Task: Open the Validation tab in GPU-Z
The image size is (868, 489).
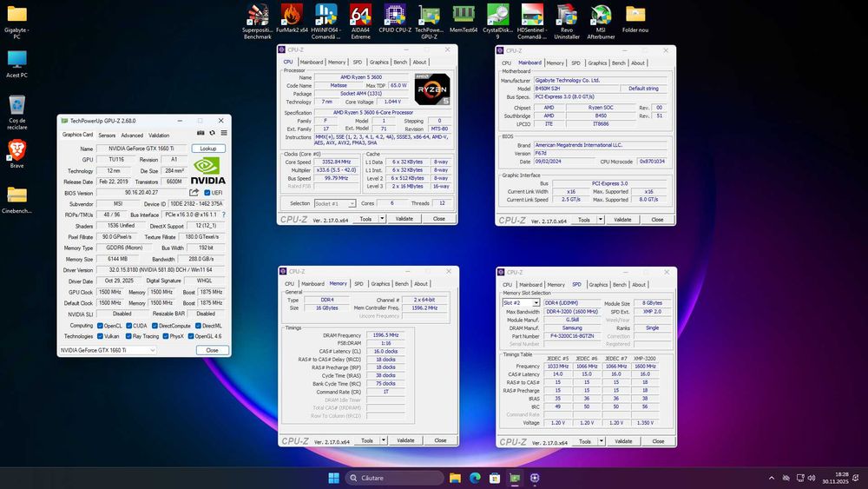Action: click(x=159, y=135)
